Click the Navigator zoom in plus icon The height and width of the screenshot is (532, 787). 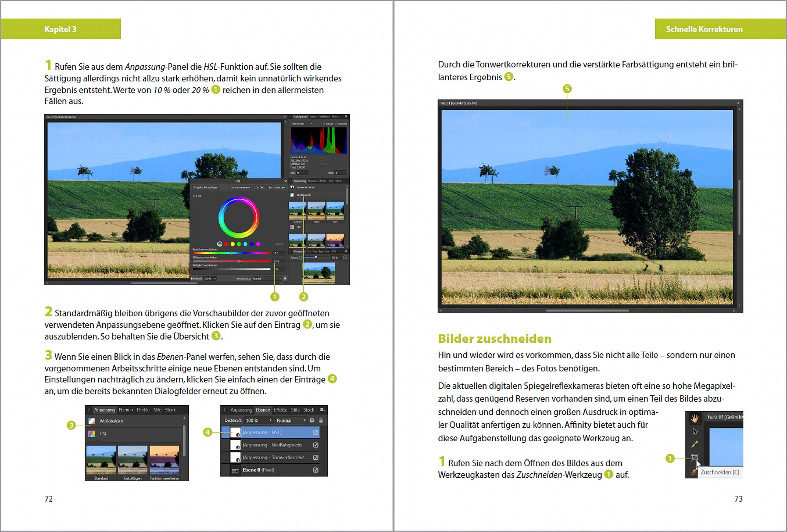pos(345,257)
